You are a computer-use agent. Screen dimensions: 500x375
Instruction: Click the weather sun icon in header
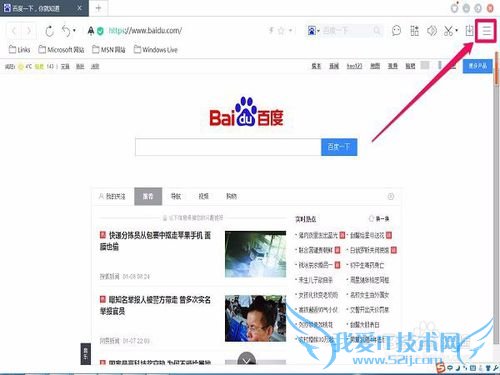pos(21,67)
